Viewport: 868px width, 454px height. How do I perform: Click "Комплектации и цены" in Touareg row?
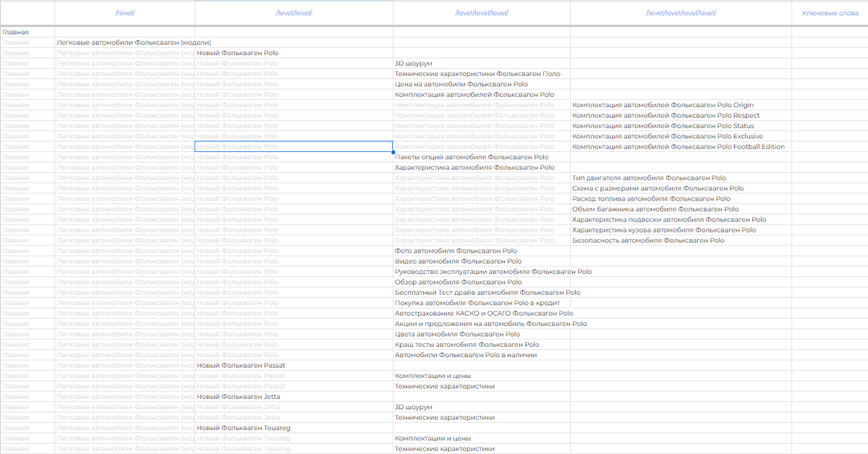482,439
